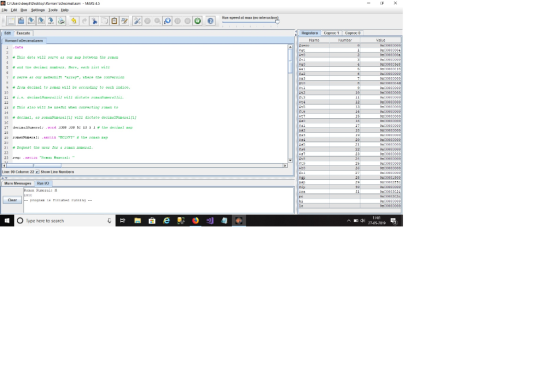The width and height of the screenshot is (560, 373).
Task: Open the Tools menu
Action: coord(53,10)
